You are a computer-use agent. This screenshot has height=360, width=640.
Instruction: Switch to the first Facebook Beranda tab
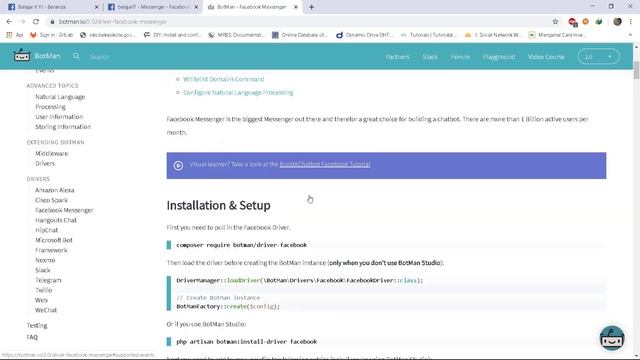point(53,7)
